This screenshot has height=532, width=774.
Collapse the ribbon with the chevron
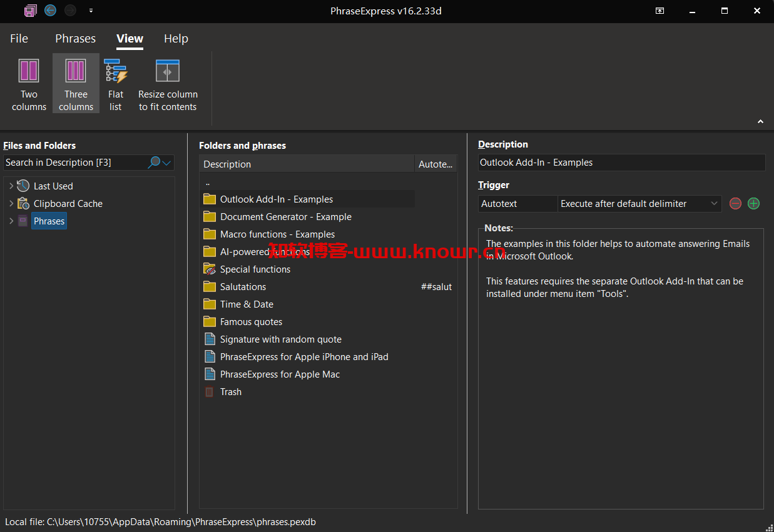pyautogui.click(x=761, y=121)
